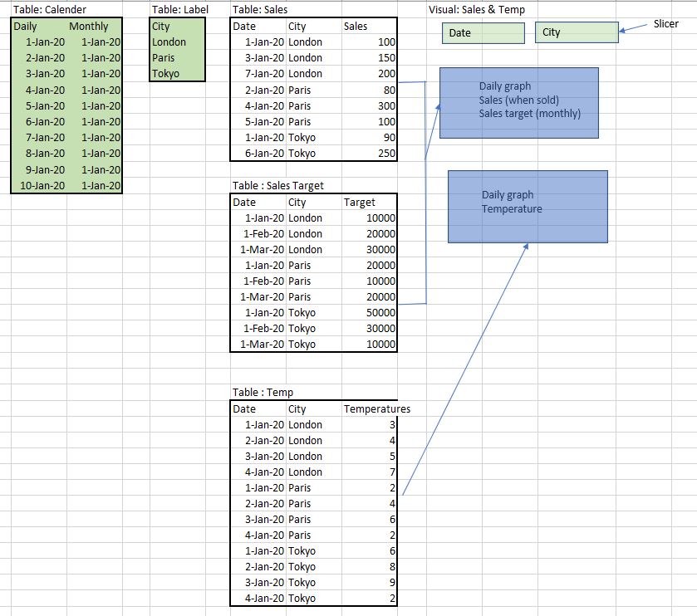Click the 'Date' header in Sales table
The width and height of the screenshot is (697, 616).
(x=244, y=27)
